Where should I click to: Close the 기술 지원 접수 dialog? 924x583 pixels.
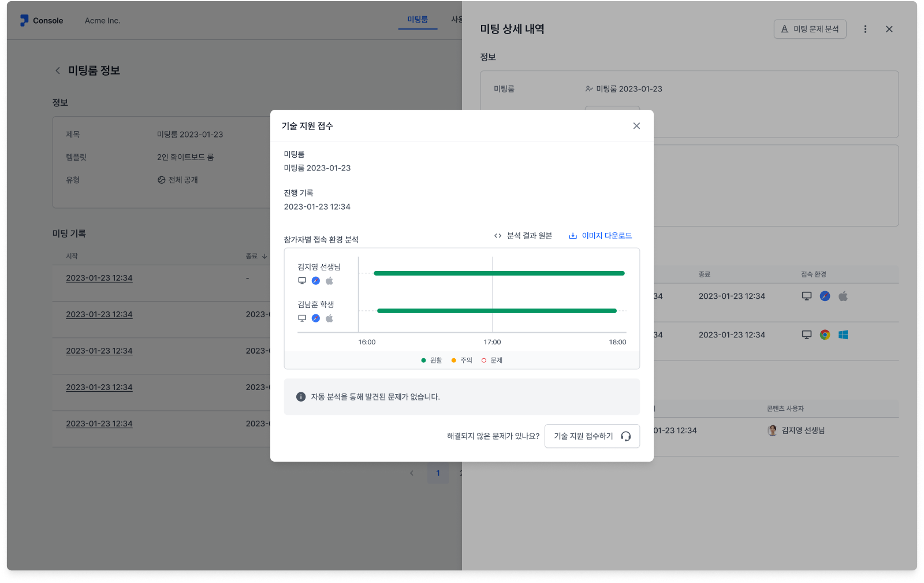point(636,126)
